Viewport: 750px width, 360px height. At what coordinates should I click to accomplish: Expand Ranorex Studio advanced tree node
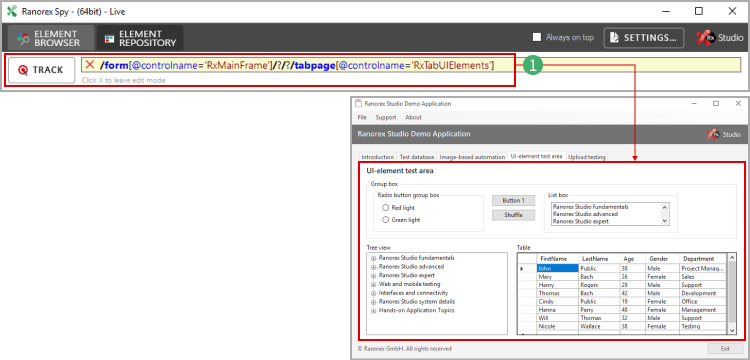374,267
